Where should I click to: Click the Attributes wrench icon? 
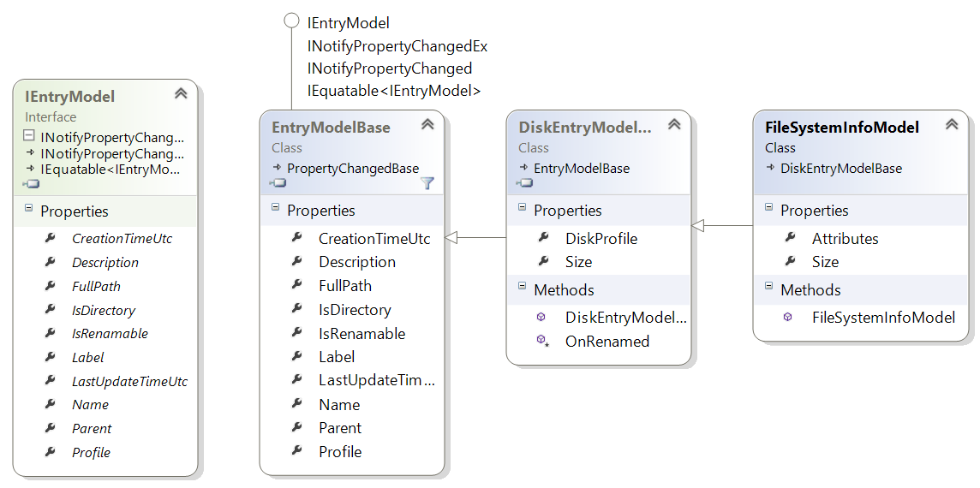coord(791,237)
